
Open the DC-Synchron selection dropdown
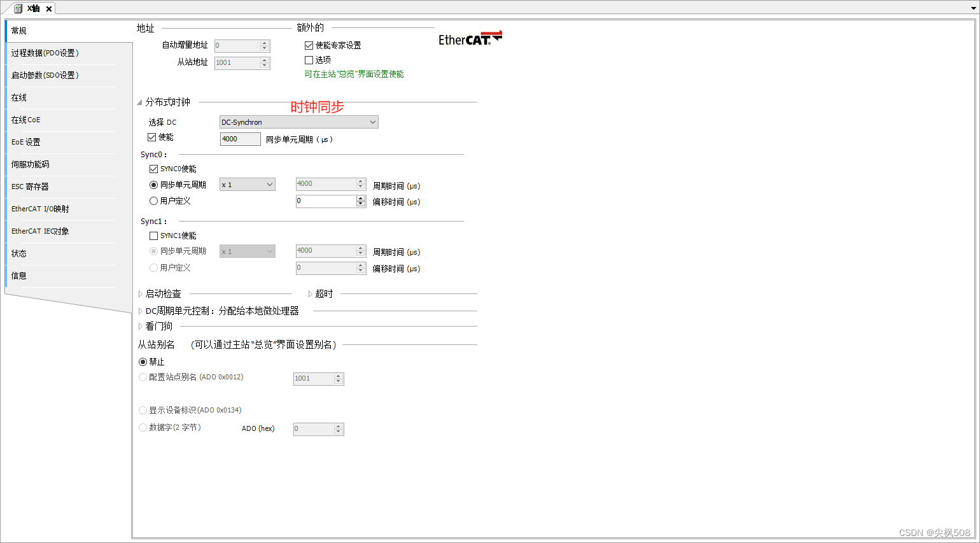pyautogui.click(x=298, y=122)
